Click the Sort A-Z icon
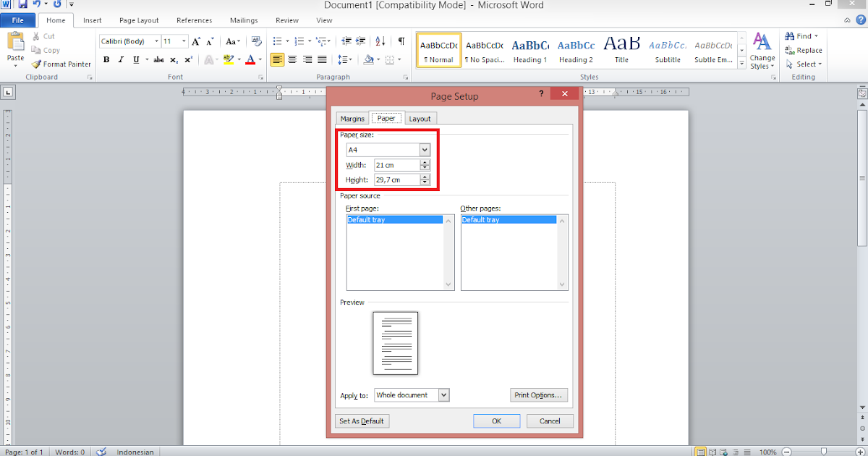 381,41
